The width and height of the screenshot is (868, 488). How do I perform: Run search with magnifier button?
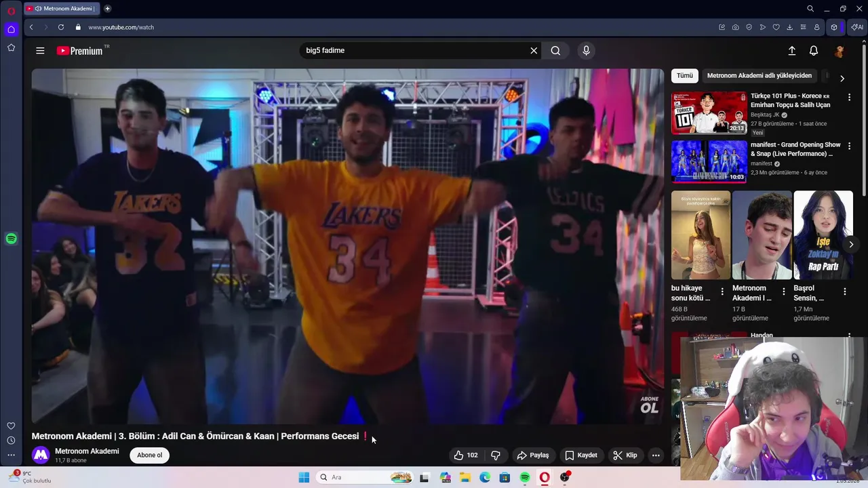click(x=555, y=51)
